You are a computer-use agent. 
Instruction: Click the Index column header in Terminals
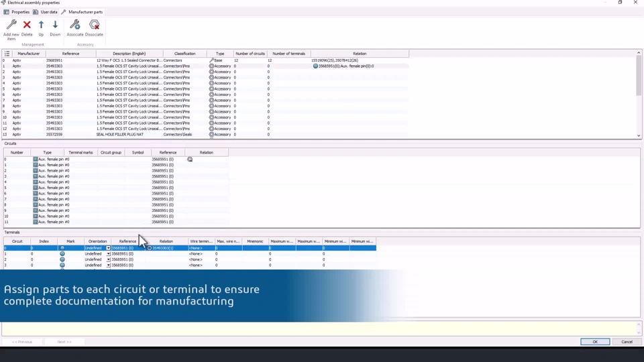44,242
